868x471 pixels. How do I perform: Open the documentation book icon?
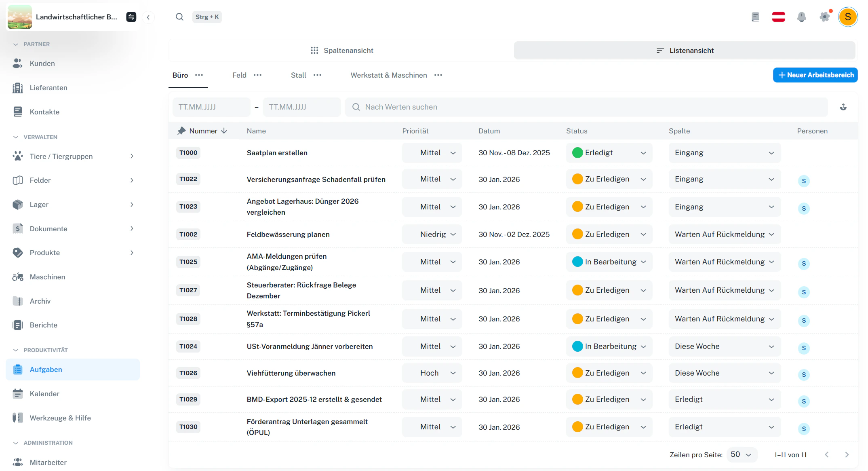(755, 17)
